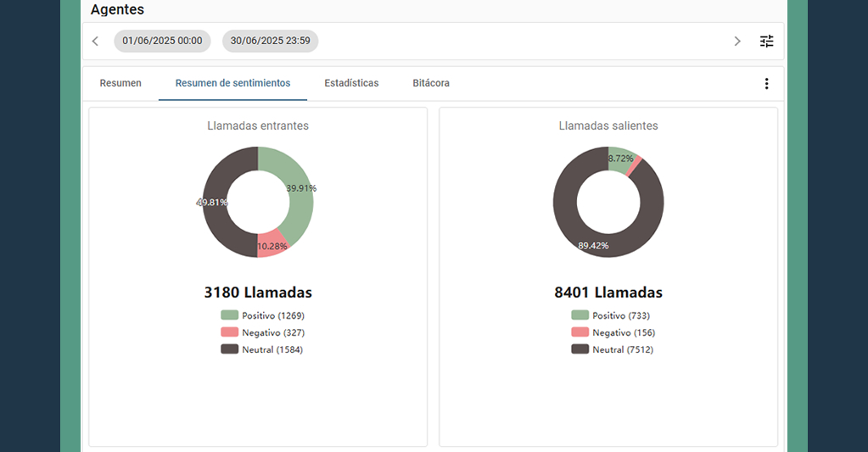
Task: Open the end date 30/06/2025 23:59 picker
Action: (270, 41)
